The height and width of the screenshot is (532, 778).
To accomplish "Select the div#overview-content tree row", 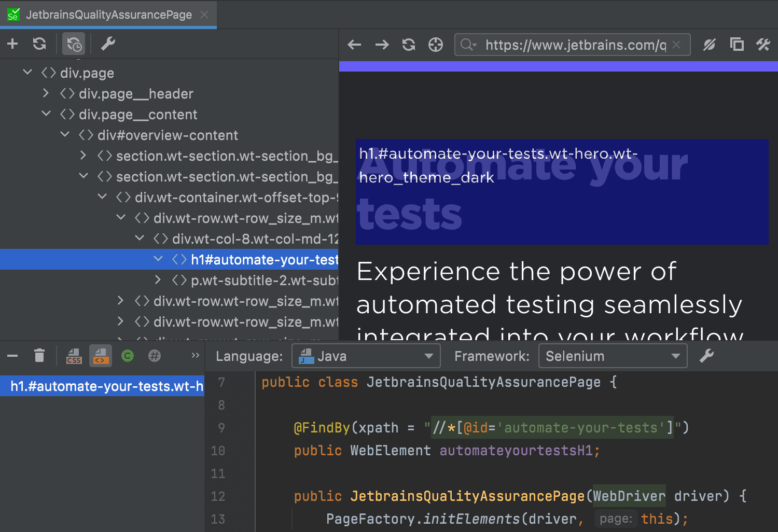I will pyautogui.click(x=169, y=135).
